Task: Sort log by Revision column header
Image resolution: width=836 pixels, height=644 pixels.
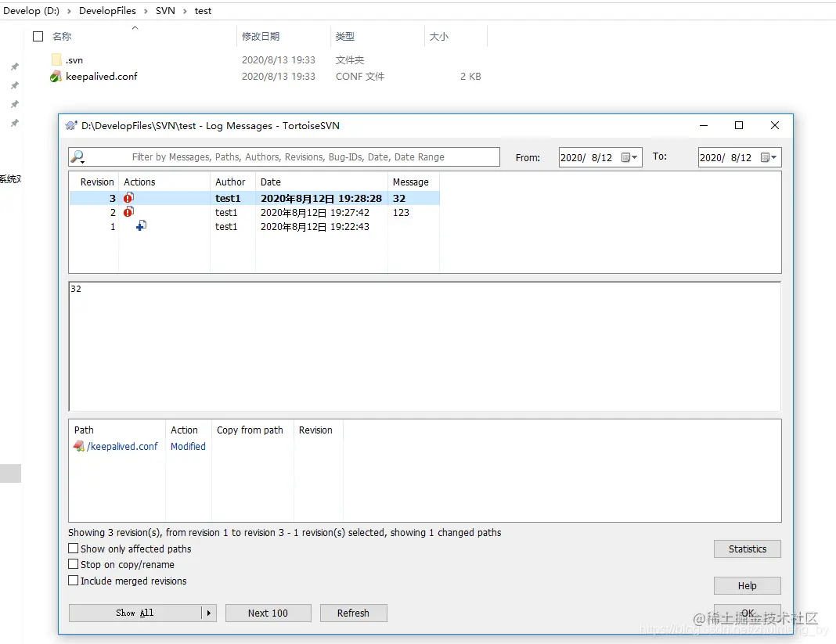Action: pyautogui.click(x=97, y=182)
